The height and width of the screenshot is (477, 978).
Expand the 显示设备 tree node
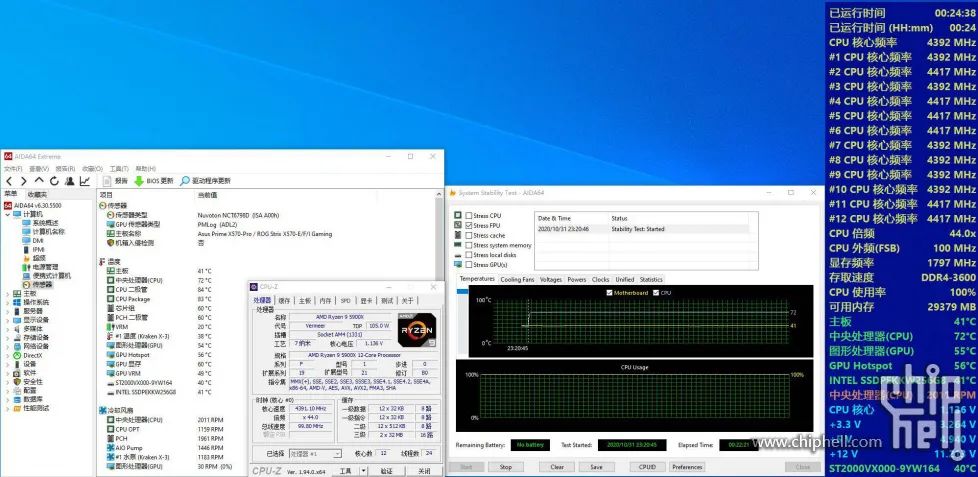(7, 319)
